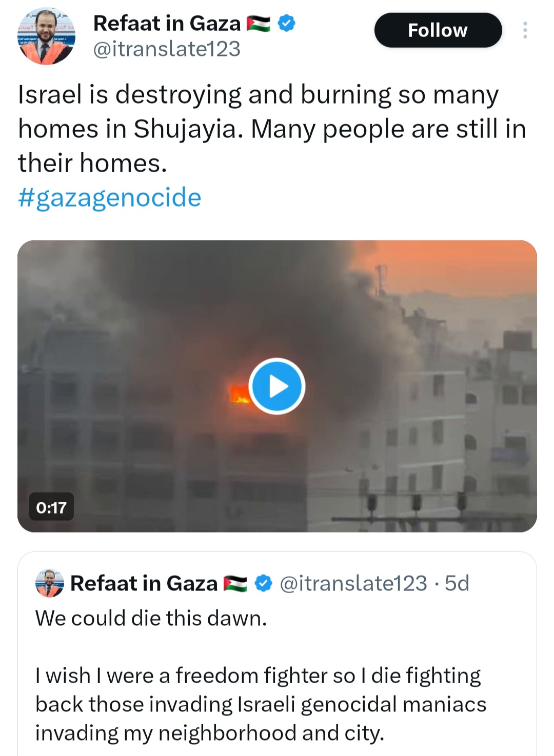Screen dimensions: 554x756
Task: Tap the blue verified badge by the name
Action: coord(286,23)
